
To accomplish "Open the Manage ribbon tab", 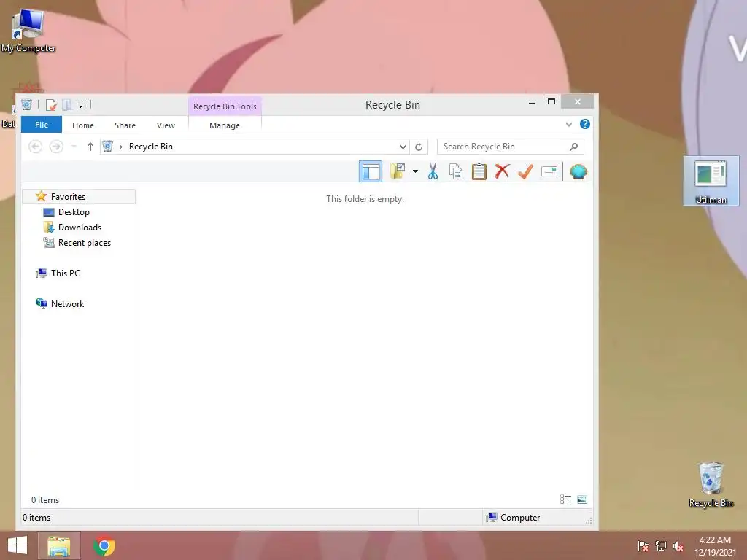I will (x=225, y=125).
